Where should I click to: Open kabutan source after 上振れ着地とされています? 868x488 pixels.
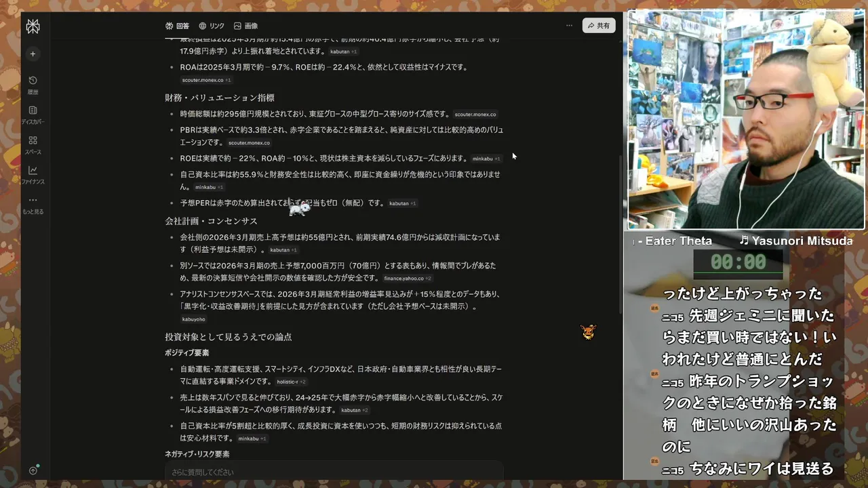pyautogui.click(x=343, y=52)
